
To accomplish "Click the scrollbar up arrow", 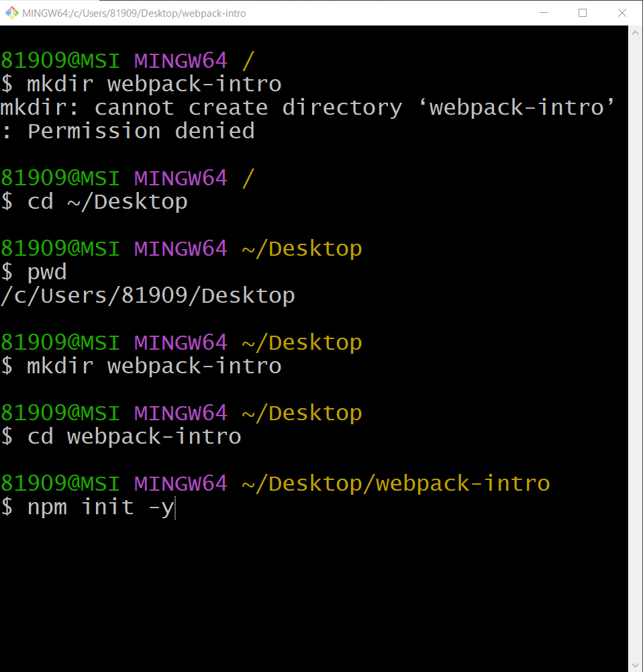I will (x=634, y=32).
